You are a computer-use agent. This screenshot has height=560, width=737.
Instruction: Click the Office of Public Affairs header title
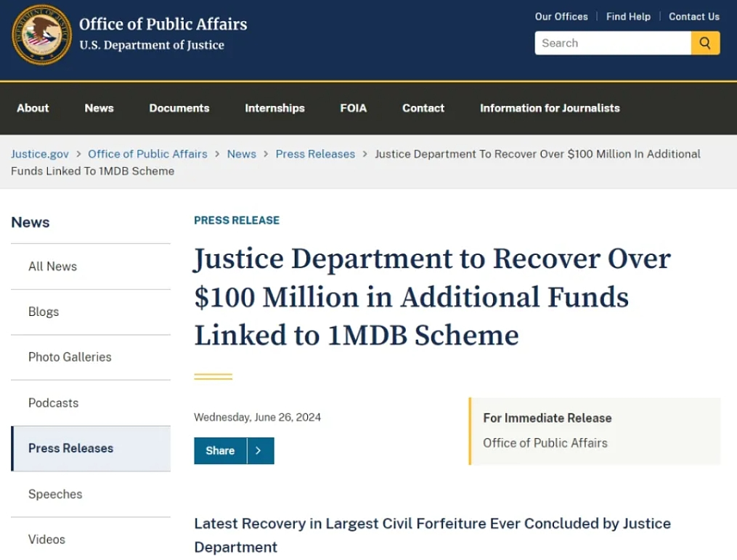click(163, 24)
